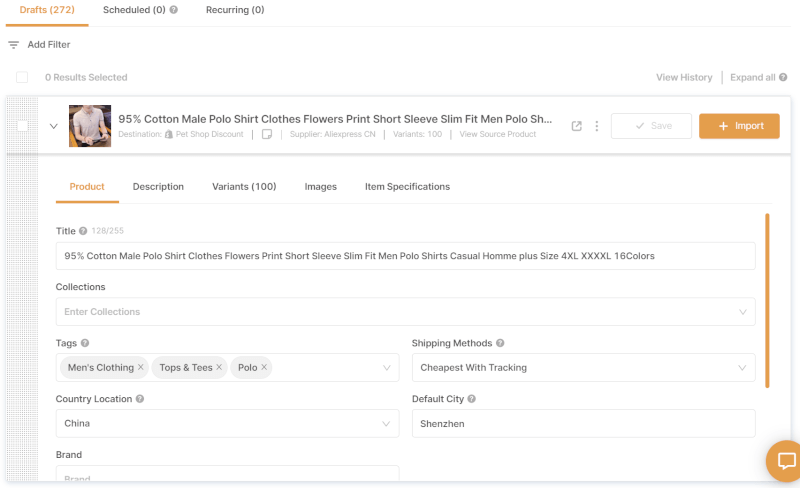Click the Variants: 100 text
This screenshot has height=488, width=800.
tap(417, 134)
